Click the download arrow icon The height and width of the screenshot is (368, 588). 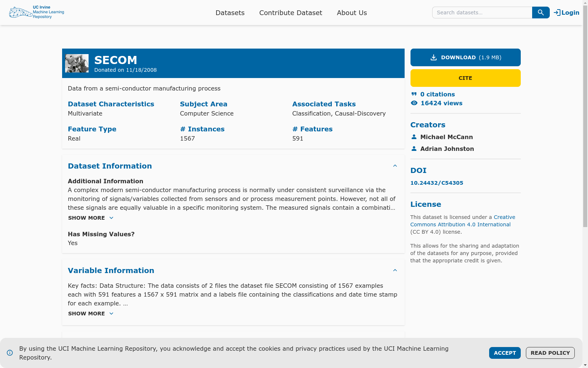pyautogui.click(x=434, y=57)
